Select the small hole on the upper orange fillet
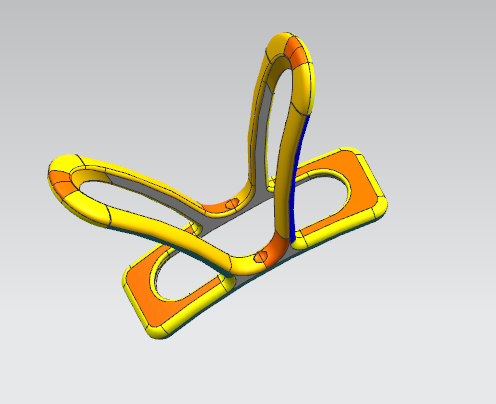The image size is (496, 404). pyautogui.click(x=232, y=203)
